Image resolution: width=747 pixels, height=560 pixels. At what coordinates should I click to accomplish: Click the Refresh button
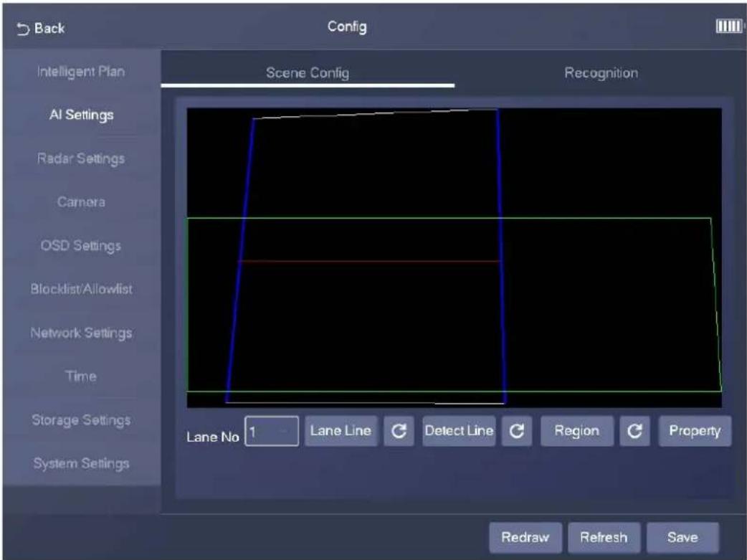point(604,538)
